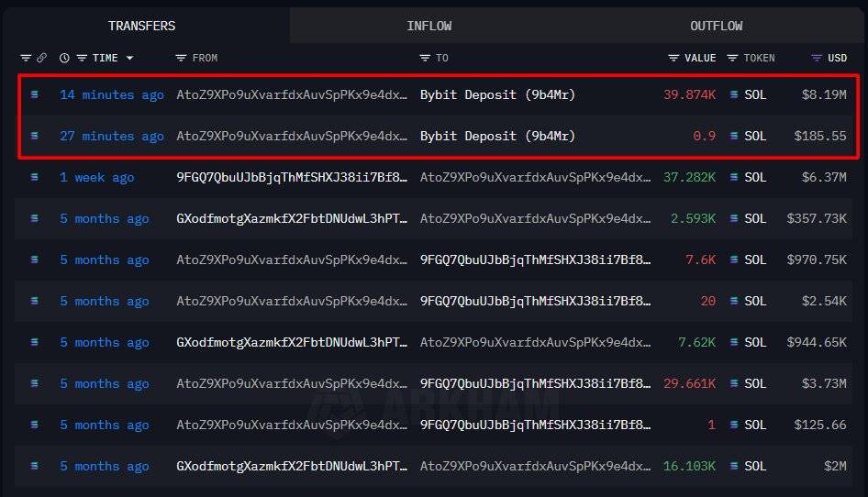This screenshot has width=868, height=497.
Task: Open the '14 minutes ago' transaction link
Action: [x=111, y=94]
